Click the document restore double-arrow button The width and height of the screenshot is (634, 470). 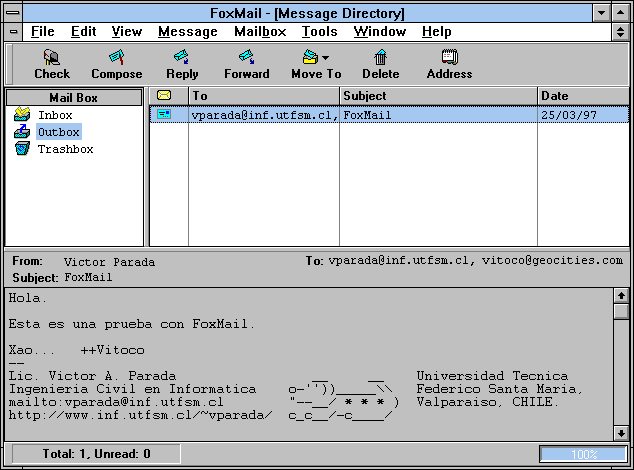pyautogui.click(x=620, y=32)
